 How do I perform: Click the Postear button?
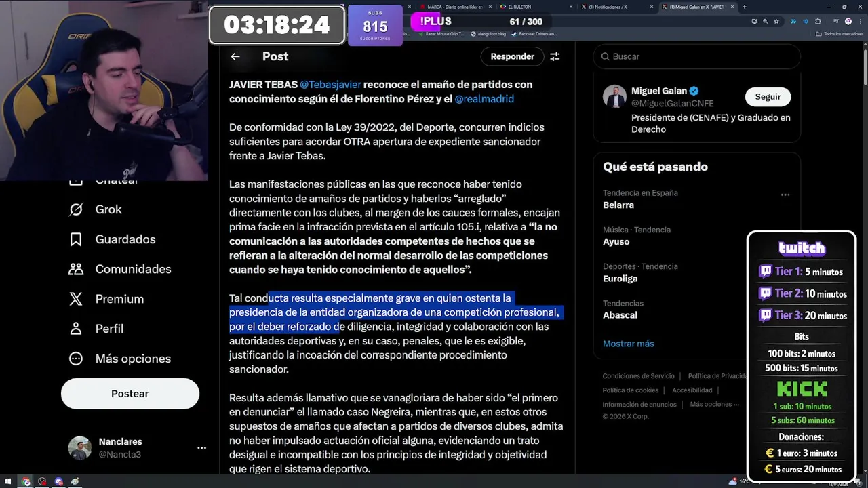coord(130,394)
